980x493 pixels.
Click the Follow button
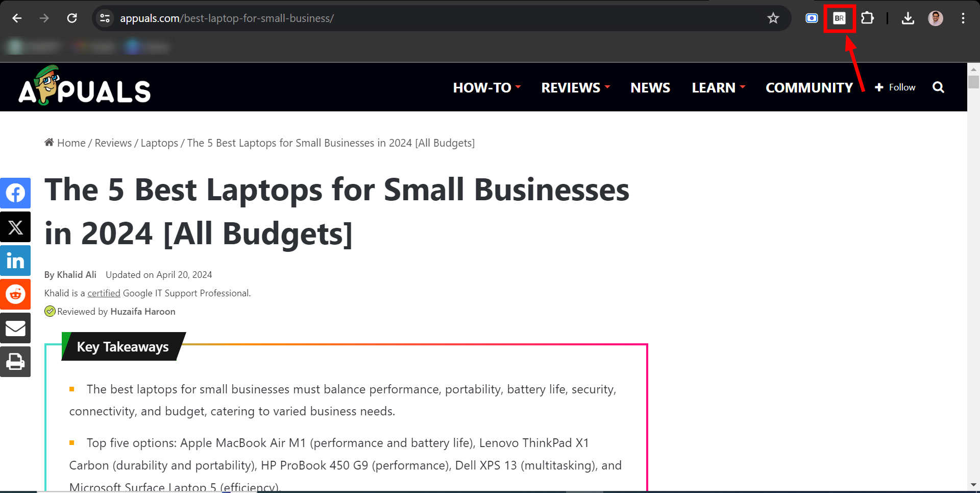coord(896,87)
